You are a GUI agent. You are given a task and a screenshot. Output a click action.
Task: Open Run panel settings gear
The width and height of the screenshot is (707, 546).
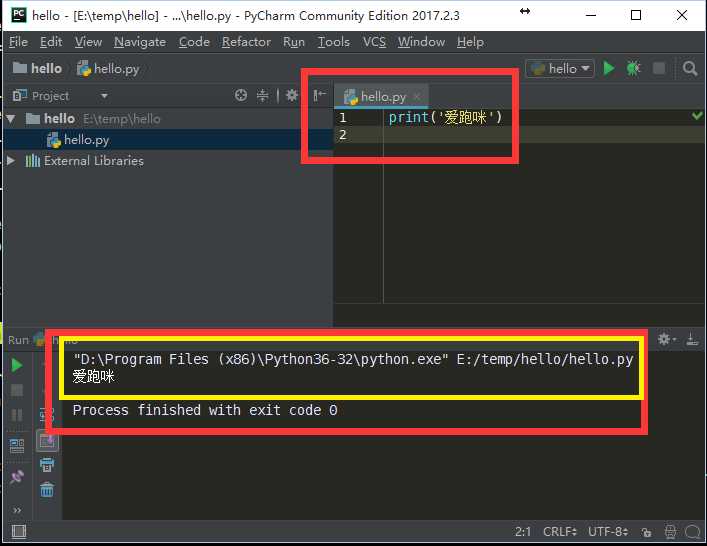pos(666,339)
